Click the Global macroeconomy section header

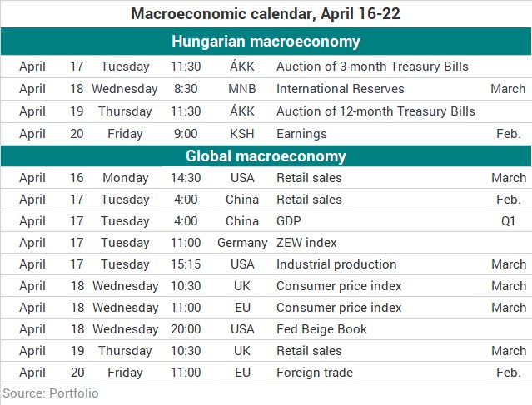(x=266, y=156)
